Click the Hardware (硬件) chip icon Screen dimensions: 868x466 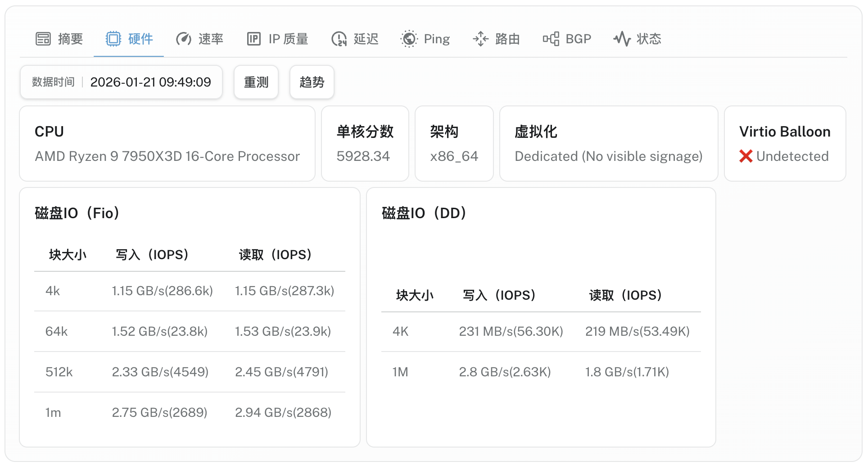pyautogui.click(x=113, y=39)
